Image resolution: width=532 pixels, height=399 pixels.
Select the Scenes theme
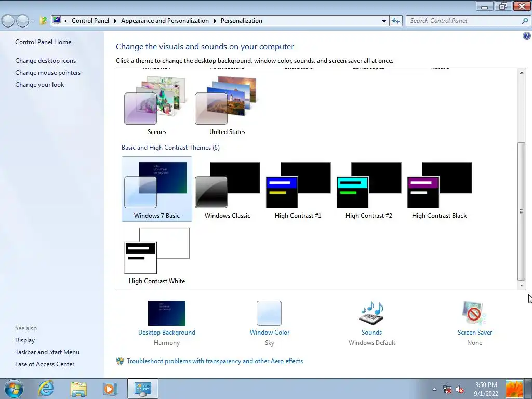point(157,105)
